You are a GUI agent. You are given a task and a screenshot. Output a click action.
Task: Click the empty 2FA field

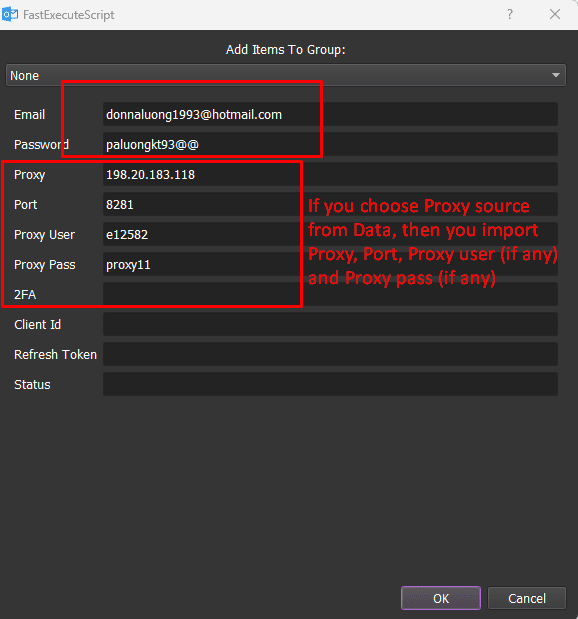(330, 294)
